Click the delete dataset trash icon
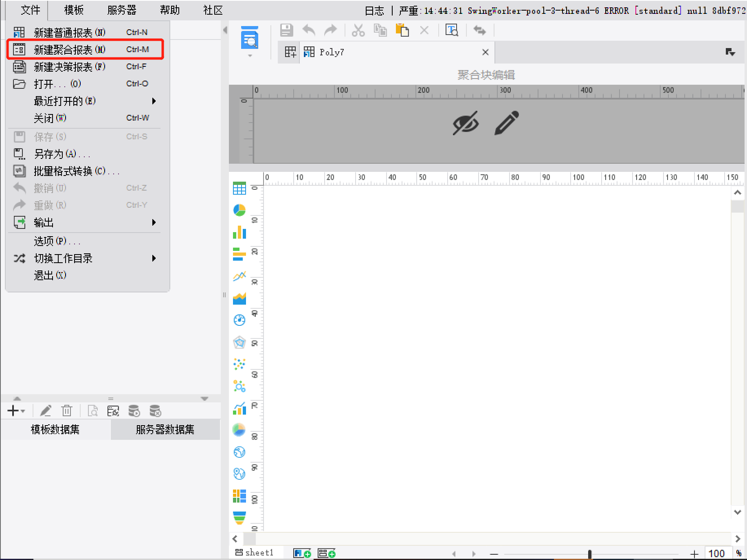Image resolution: width=747 pixels, height=560 pixels. [x=67, y=411]
